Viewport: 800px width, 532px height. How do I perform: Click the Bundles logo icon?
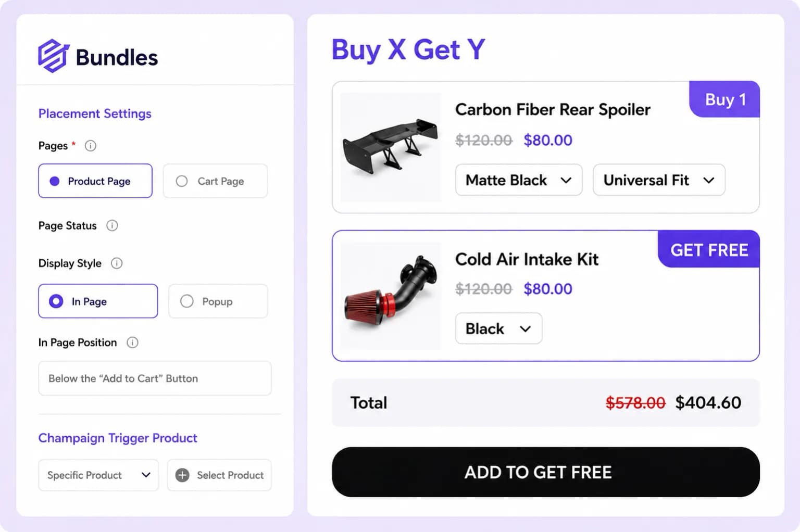pyautogui.click(x=53, y=56)
